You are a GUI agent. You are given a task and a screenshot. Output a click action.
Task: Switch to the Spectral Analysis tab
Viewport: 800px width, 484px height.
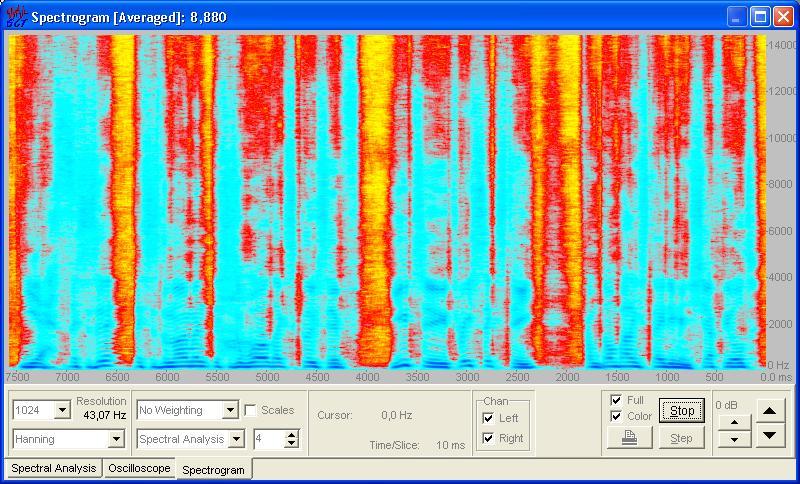point(54,468)
